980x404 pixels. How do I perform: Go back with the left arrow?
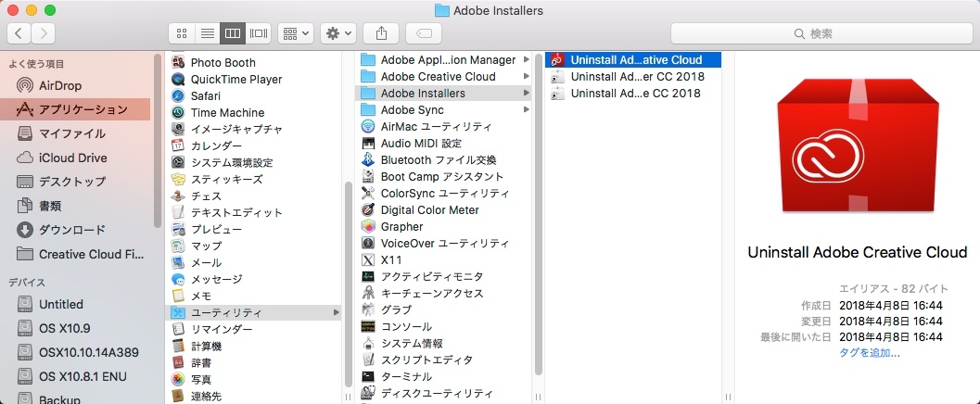(19, 33)
